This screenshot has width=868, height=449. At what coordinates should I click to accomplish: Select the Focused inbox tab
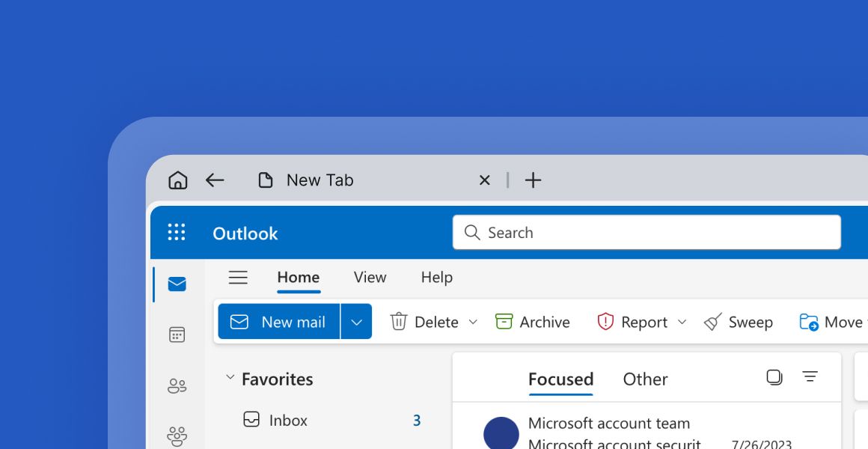point(560,379)
